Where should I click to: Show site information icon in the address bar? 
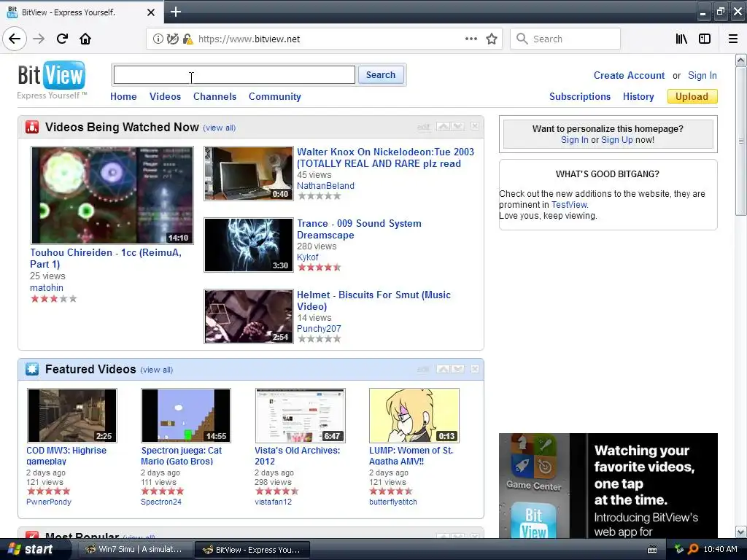pos(158,39)
